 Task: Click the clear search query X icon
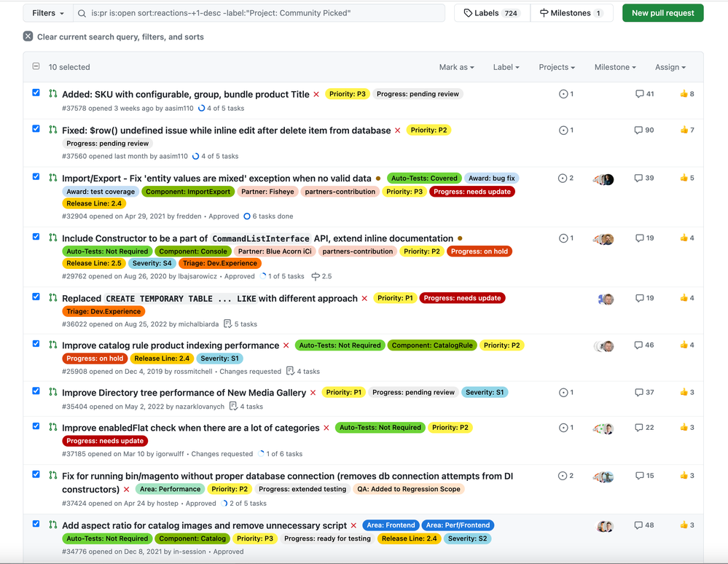pyautogui.click(x=28, y=36)
